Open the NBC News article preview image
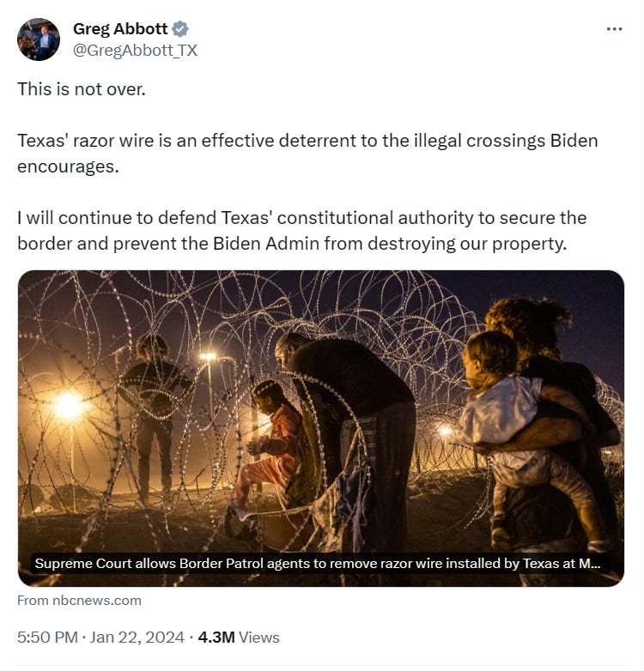This screenshot has height=671, width=644. [321, 428]
